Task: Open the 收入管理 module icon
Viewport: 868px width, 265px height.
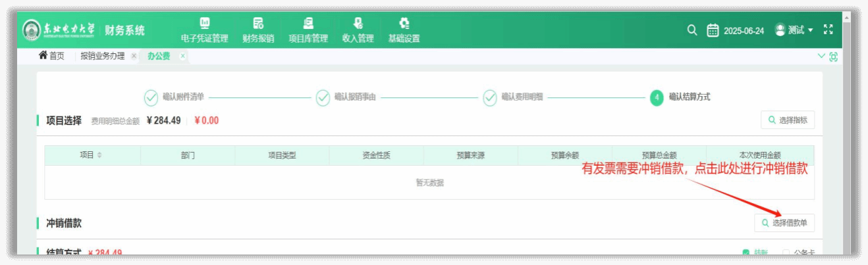Action: [358, 24]
